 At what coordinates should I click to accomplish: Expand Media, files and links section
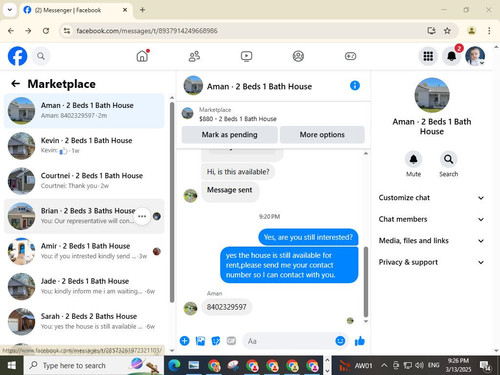click(431, 241)
